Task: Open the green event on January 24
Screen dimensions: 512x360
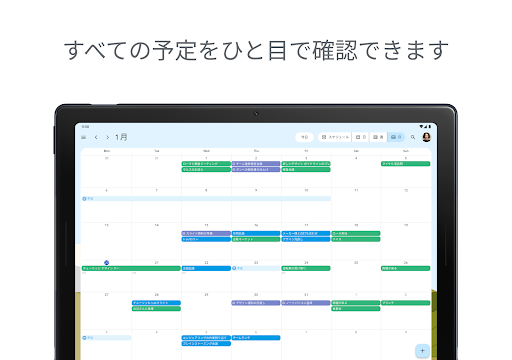Action: coord(306,268)
